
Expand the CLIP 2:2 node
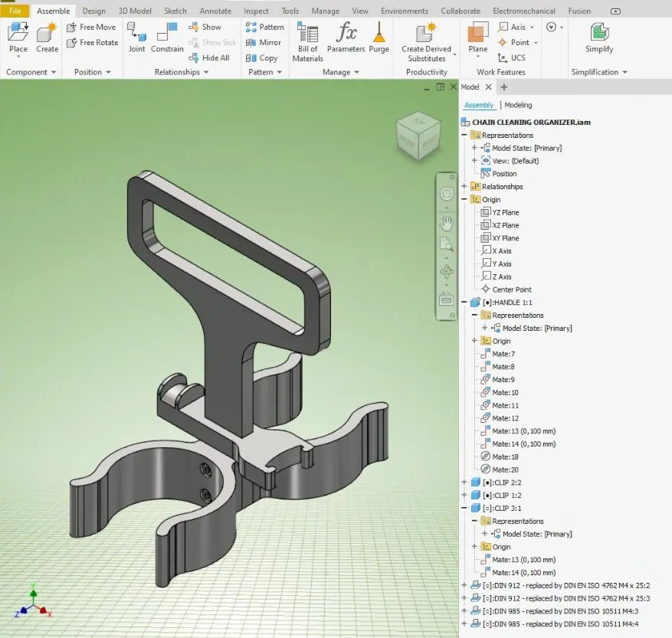(x=464, y=482)
